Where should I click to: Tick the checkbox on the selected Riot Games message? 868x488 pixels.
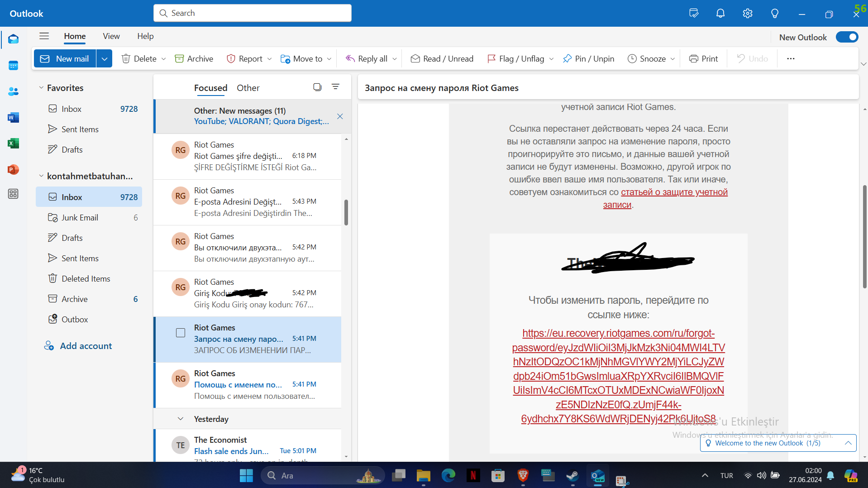coord(181,333)
